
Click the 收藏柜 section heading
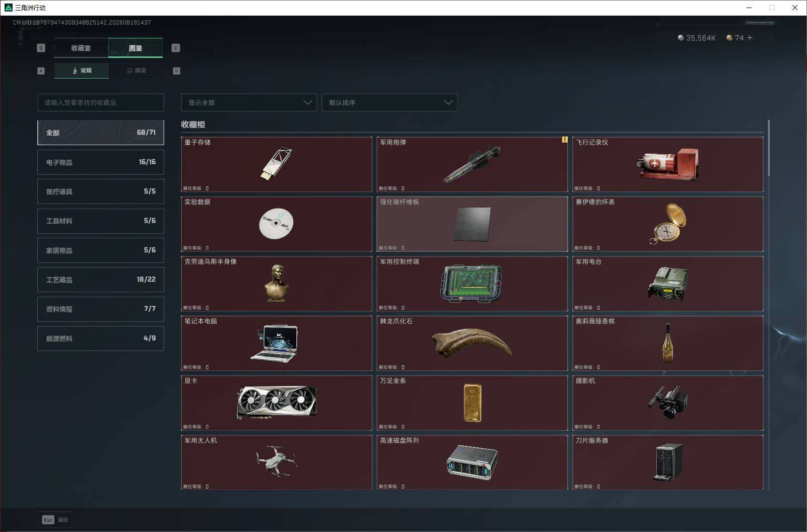[193, 124]
